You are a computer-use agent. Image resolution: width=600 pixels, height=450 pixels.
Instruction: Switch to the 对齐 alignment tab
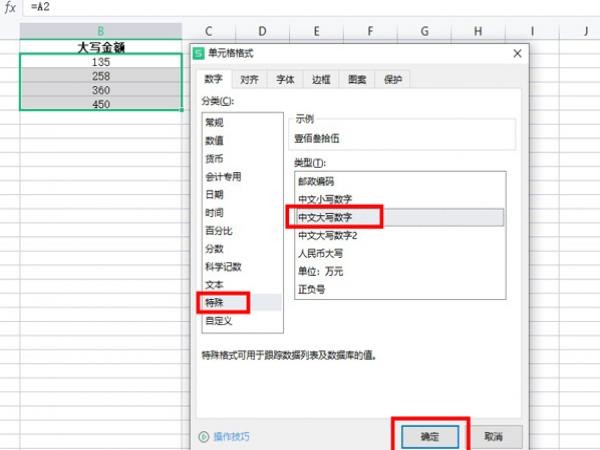(249, 80)
